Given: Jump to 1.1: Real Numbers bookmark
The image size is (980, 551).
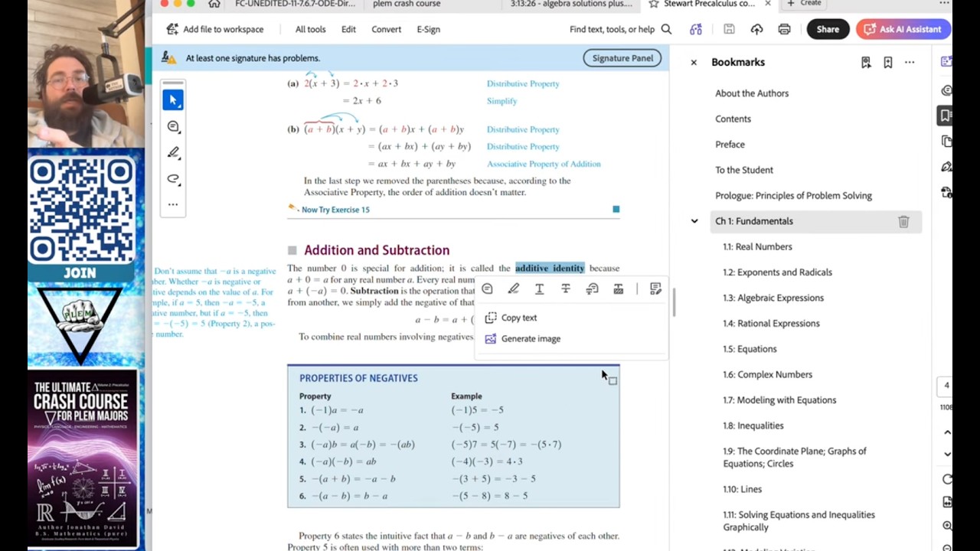Looking at the screenshot, I should pyautogui.click(x=757, y=246).
